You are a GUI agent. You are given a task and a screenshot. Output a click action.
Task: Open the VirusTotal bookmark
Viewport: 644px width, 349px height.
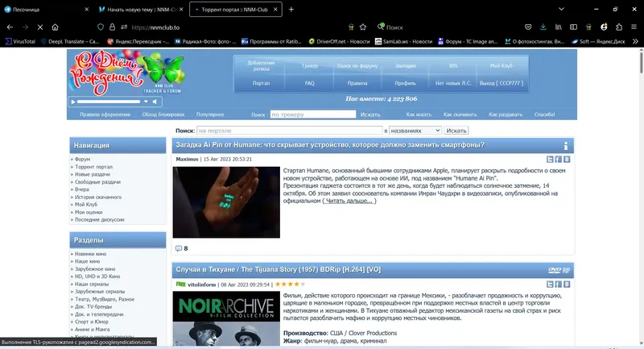tap(21, 42)
